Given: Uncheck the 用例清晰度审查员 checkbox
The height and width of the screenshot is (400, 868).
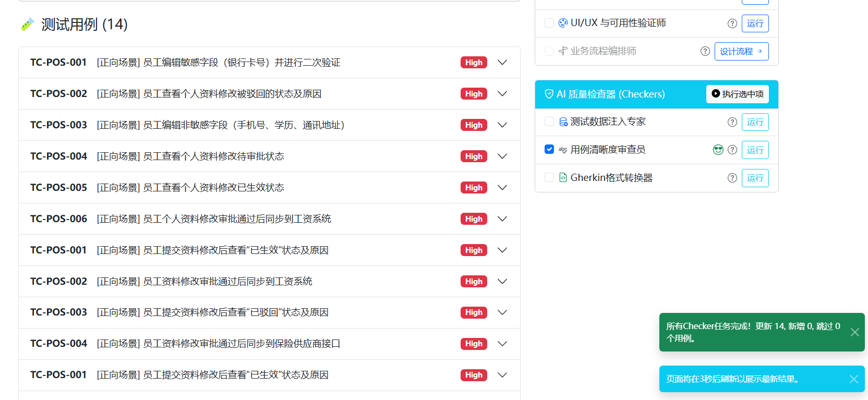Looking at the screenshot, I should 549,149.
